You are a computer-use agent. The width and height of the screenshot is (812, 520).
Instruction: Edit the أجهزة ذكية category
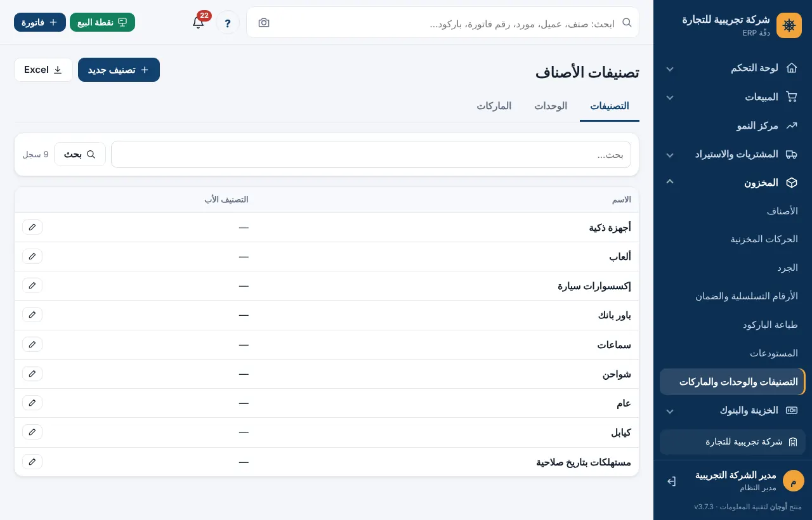[x=32, y=227]
